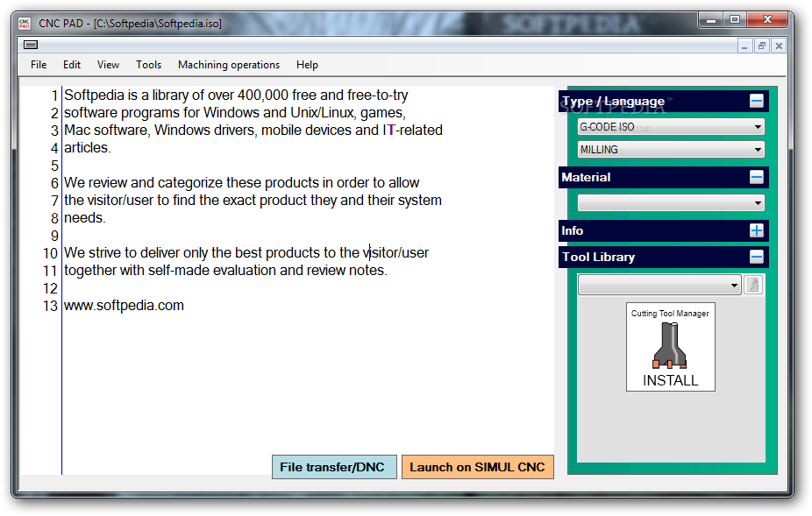812x516 pixels.
Task: Click the text line 'www.softpedia.com'
Action: pyautogui.click(x=124, y=306)
